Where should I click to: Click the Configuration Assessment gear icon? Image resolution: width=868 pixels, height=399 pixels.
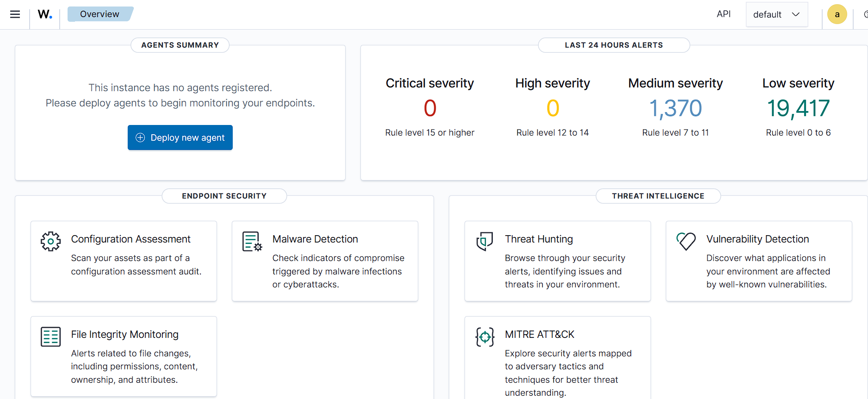(50, 241)
